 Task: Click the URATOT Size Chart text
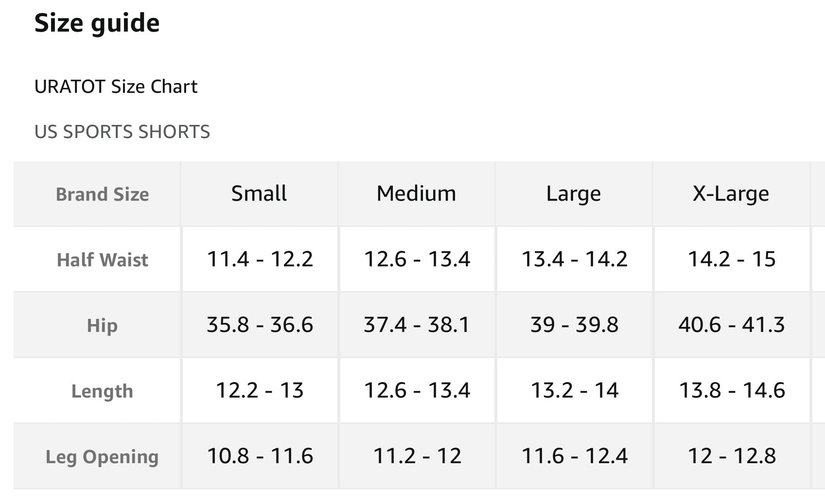point(116,87)
